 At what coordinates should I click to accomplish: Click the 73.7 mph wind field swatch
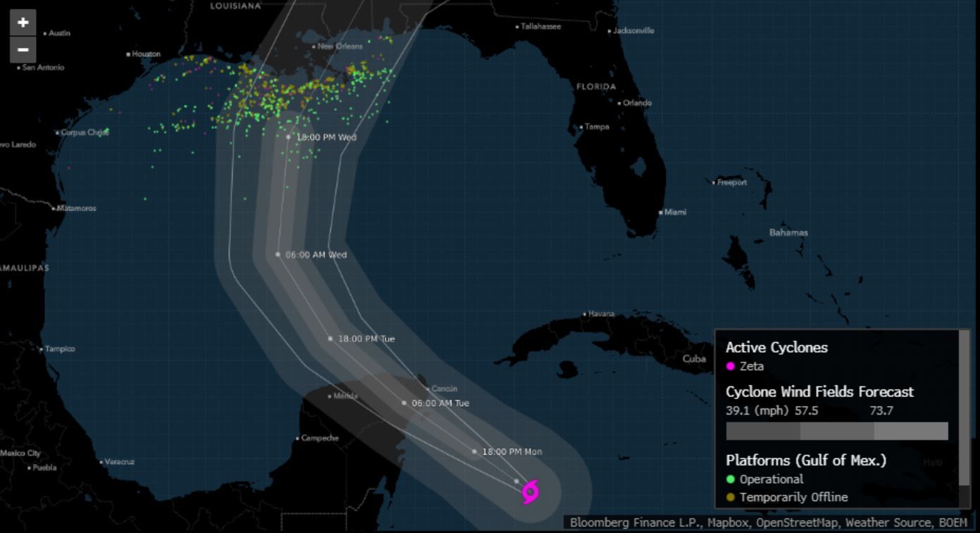[x=911, y=431]
